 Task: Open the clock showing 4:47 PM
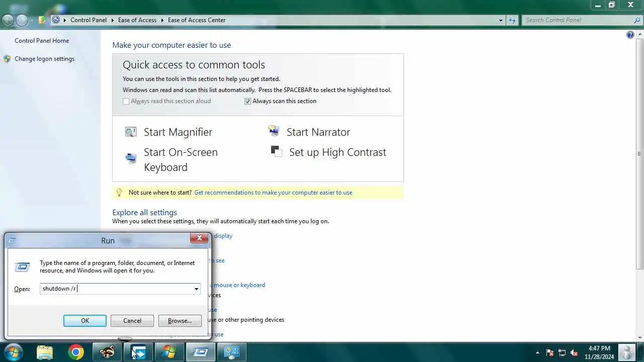599,352
